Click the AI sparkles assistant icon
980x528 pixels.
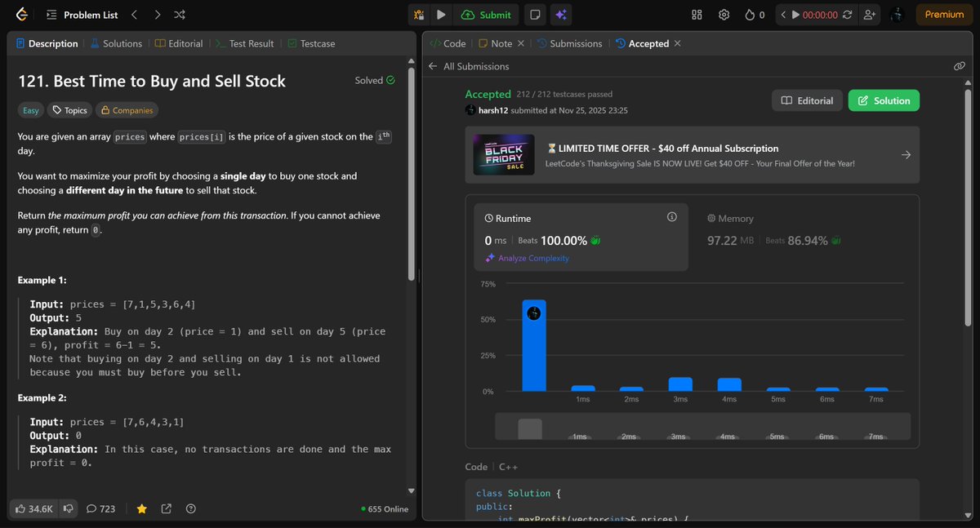[x=560, y=14]
